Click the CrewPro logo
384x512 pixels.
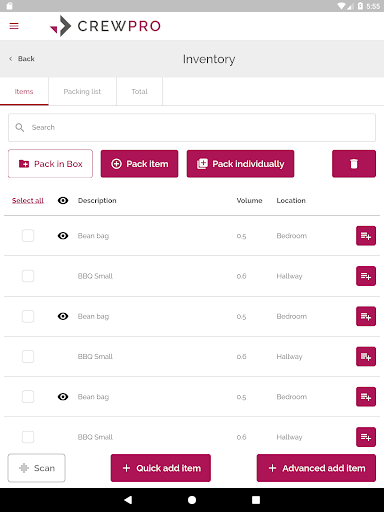[105, 26]
